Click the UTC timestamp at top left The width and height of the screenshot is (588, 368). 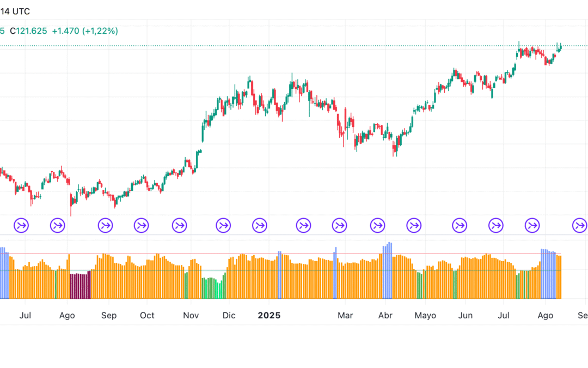point(15,11)
